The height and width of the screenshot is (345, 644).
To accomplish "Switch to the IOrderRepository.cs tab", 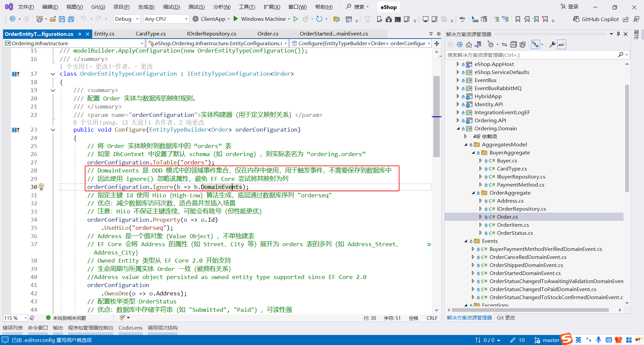I will coord(212,34).
